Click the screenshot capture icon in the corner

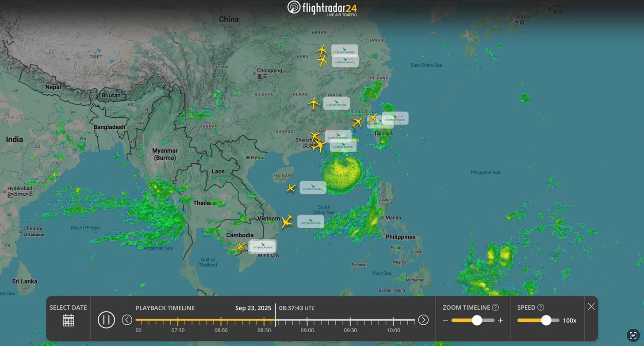coord(633,335)
